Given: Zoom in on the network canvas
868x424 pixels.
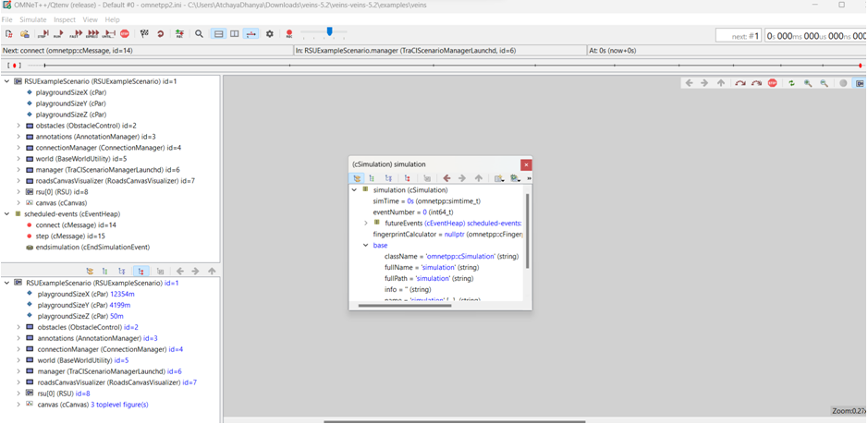Looking at the screenshot, I should click(x=808, y=83).
